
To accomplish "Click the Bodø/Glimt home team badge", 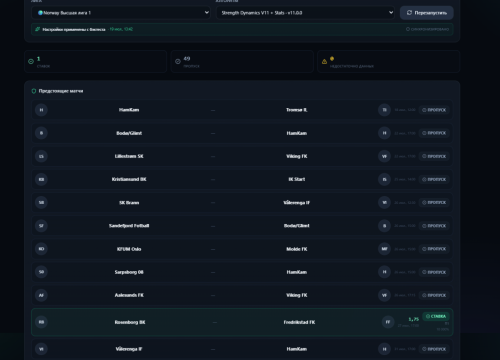I will [x=41, y=133].
